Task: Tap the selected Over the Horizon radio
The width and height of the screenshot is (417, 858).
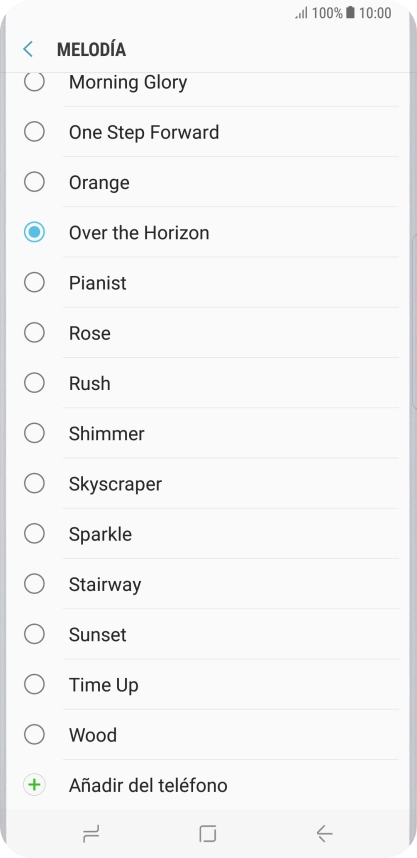Action: coord(34,233)
